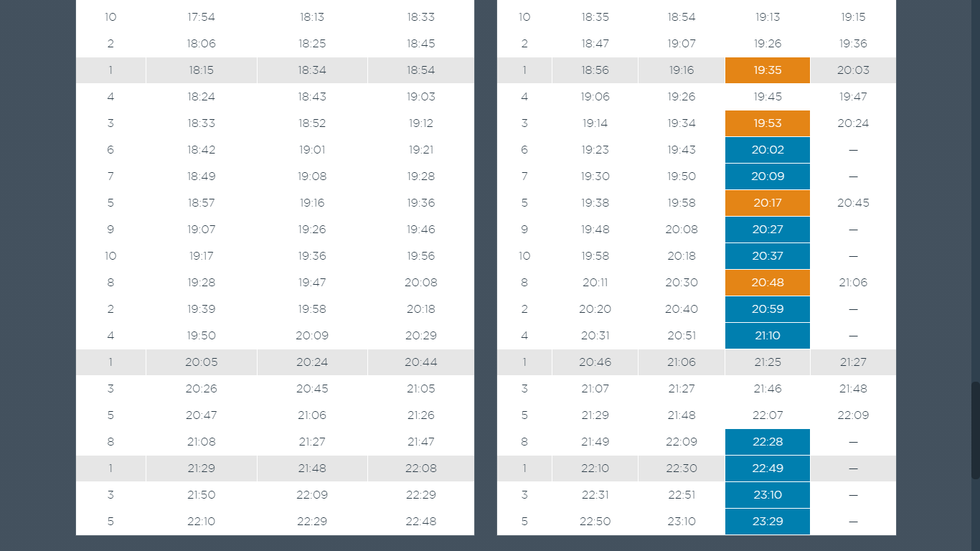This screenshot has width=980, height=551.
Task: Click the 19:45 time cell
Action: [x=768, y=97]
